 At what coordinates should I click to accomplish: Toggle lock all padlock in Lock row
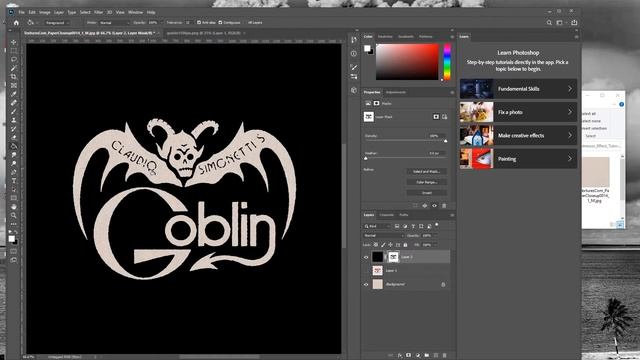tap(405, 245)
